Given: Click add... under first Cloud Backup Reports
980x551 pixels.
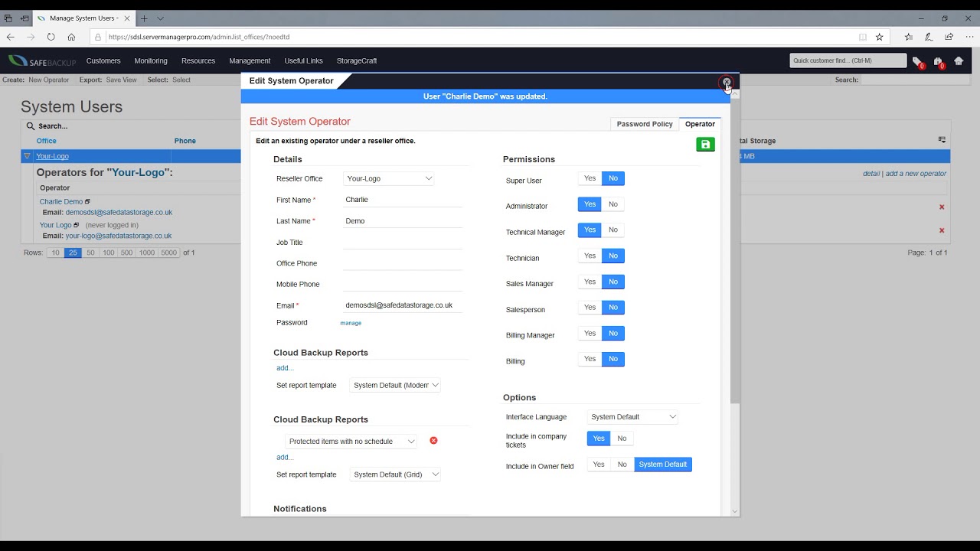Looking at the screenshot, I should coord(285,368).
